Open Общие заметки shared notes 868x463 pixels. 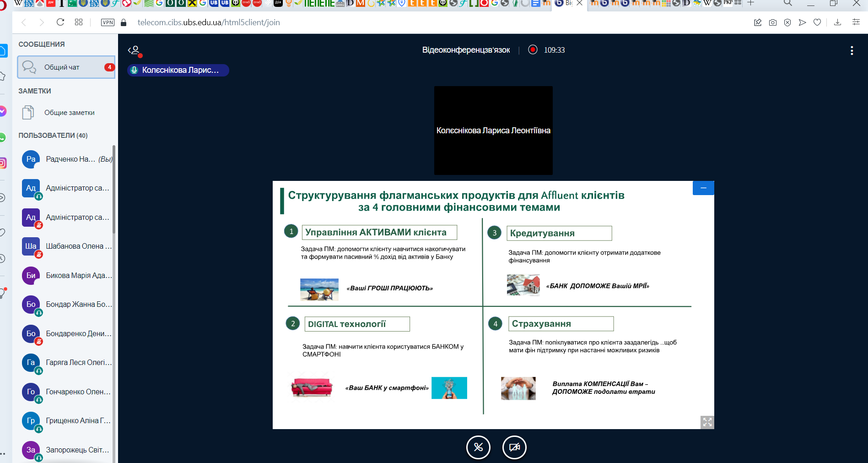tap(66, 113)
